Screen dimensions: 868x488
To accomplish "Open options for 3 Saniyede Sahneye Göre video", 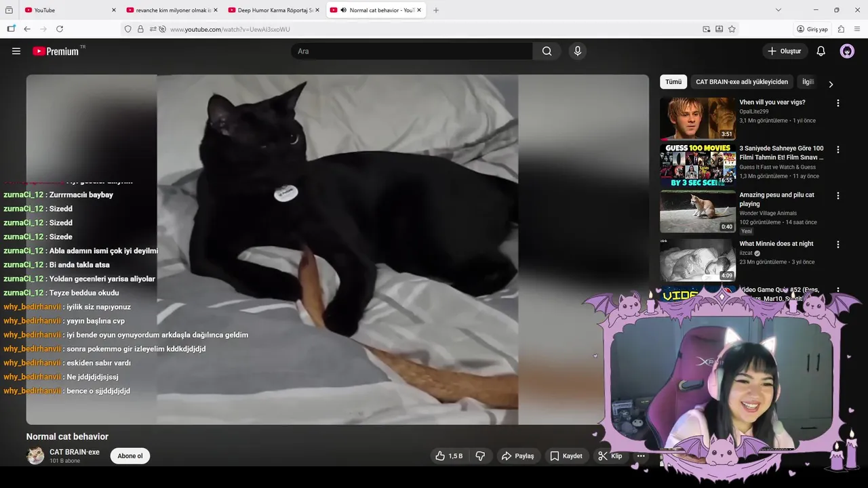I will (x=838, y=149).
